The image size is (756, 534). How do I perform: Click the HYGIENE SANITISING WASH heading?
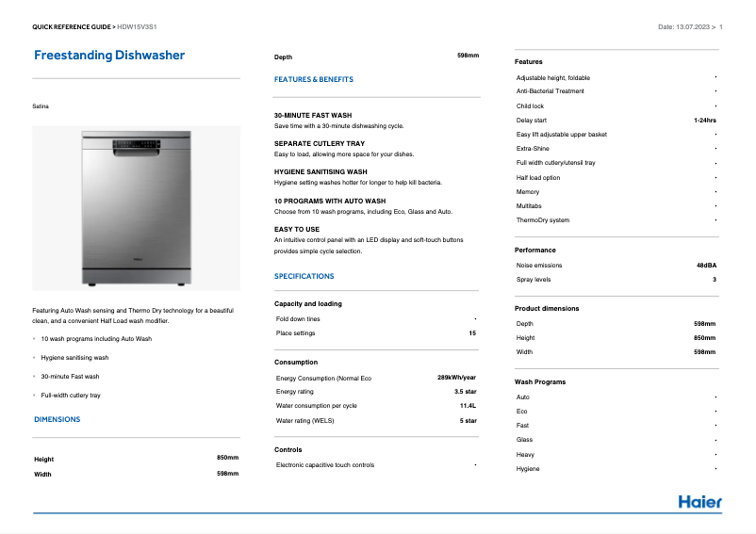click(320, 172)
